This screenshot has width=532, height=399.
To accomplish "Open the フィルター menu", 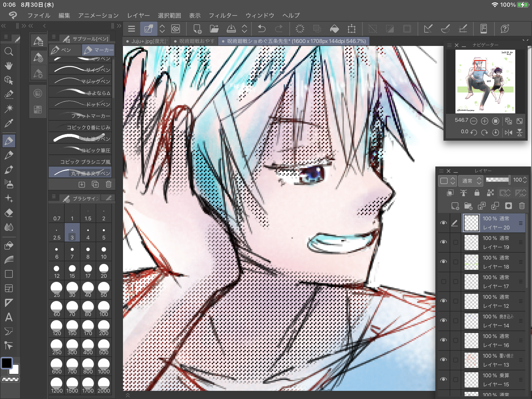I will [x=223, y=16].
